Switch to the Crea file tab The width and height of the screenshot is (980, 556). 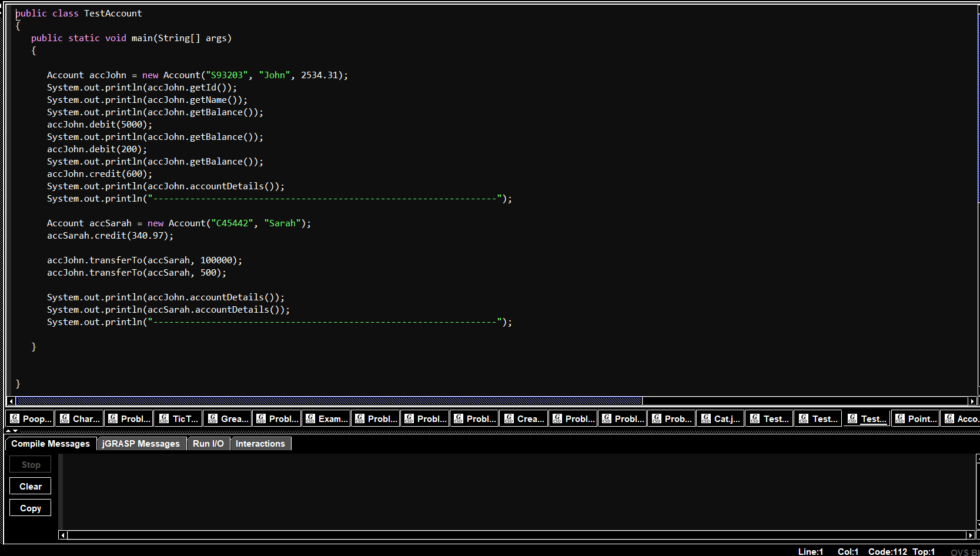pos(523,418)
